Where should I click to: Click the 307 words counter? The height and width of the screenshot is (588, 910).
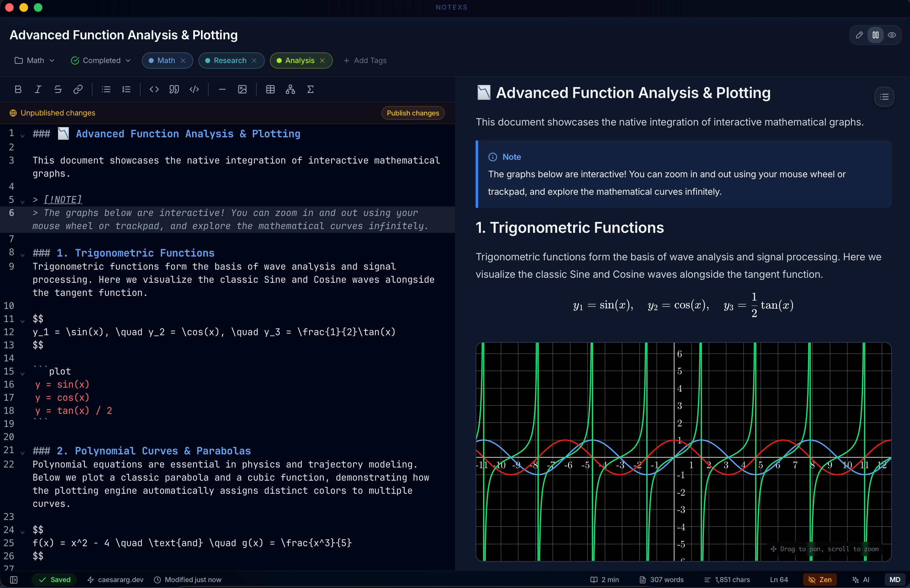click(661, 580)
